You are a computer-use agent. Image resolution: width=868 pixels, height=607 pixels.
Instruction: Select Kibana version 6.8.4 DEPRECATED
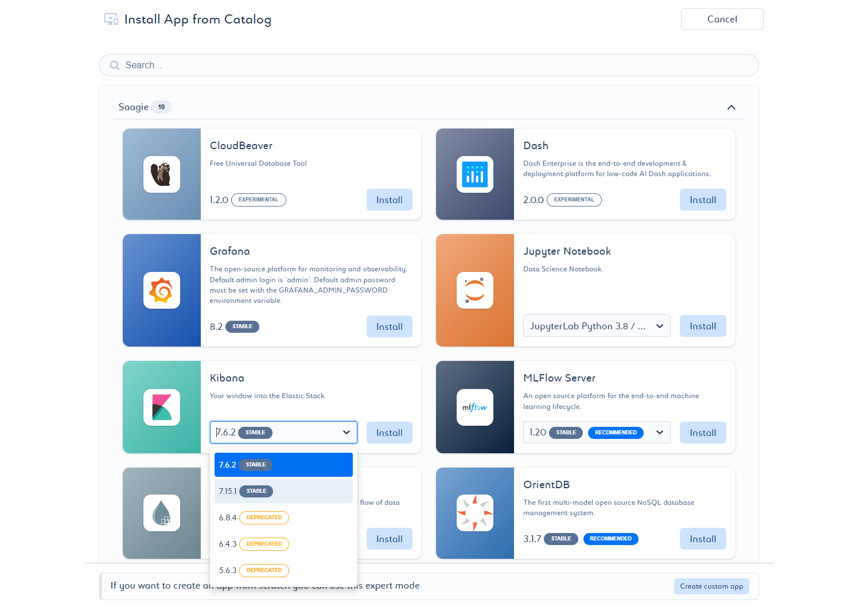tap(283, 517)
